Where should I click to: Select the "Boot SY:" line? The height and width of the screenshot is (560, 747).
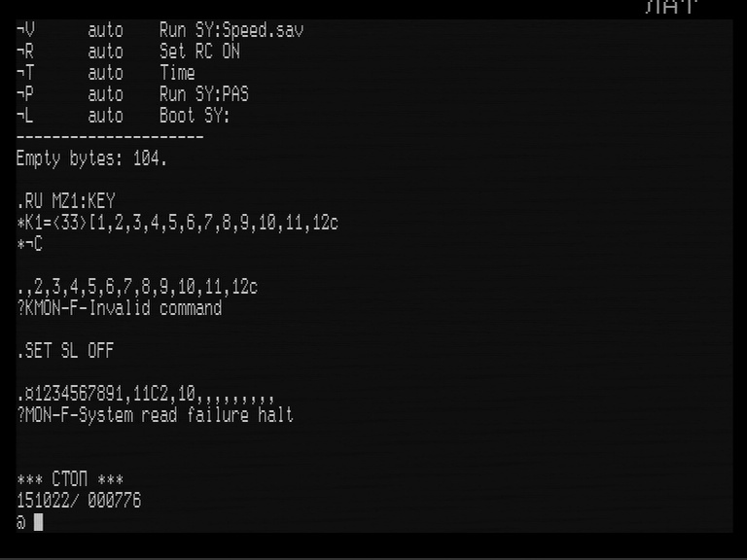pyautogui.click(x=195, y=116)
